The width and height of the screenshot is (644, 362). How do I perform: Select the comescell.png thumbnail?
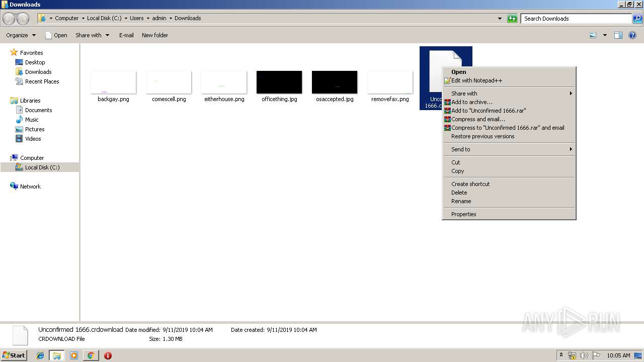[169, 82]
